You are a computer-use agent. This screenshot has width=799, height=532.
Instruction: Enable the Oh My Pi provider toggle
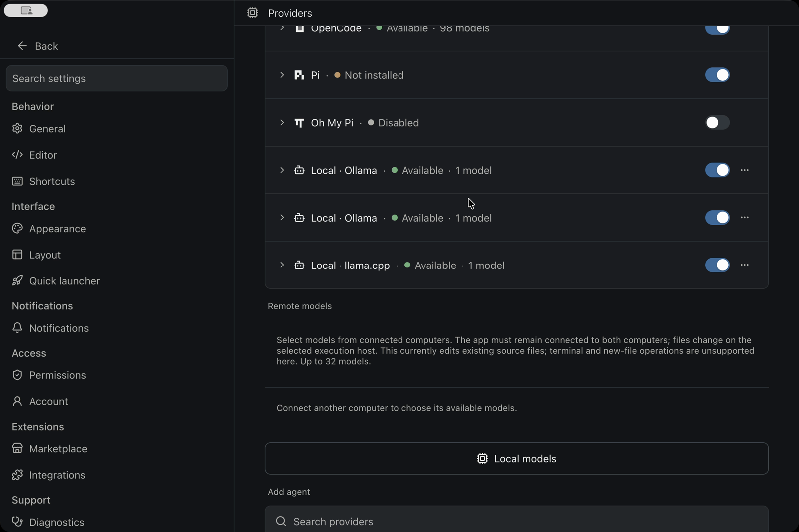[x=717, y=122]
